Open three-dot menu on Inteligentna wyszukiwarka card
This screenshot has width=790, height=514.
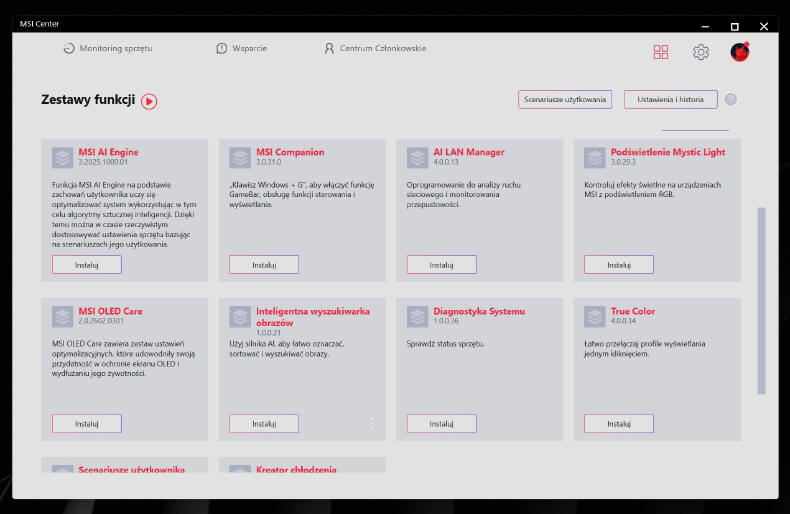tap(372, 424)
